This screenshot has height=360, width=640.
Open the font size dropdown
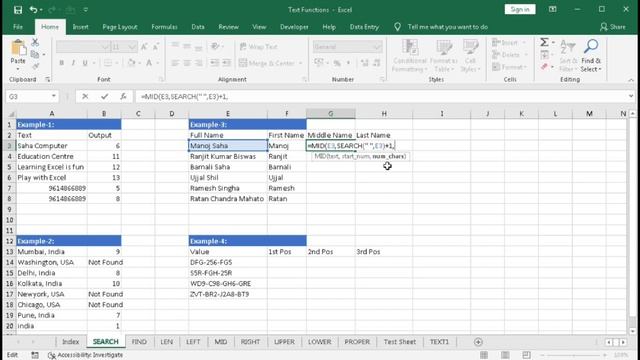coord(131,47)
